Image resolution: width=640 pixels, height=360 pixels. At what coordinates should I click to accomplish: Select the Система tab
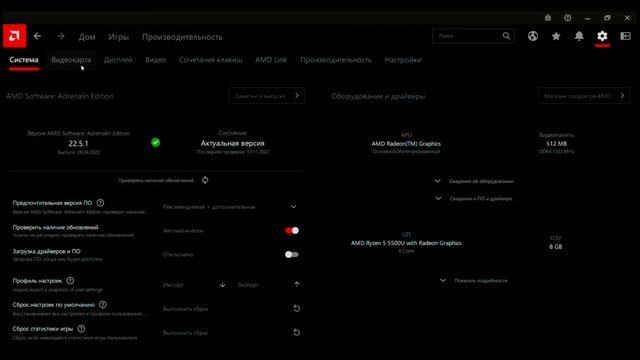pos(24,60)
